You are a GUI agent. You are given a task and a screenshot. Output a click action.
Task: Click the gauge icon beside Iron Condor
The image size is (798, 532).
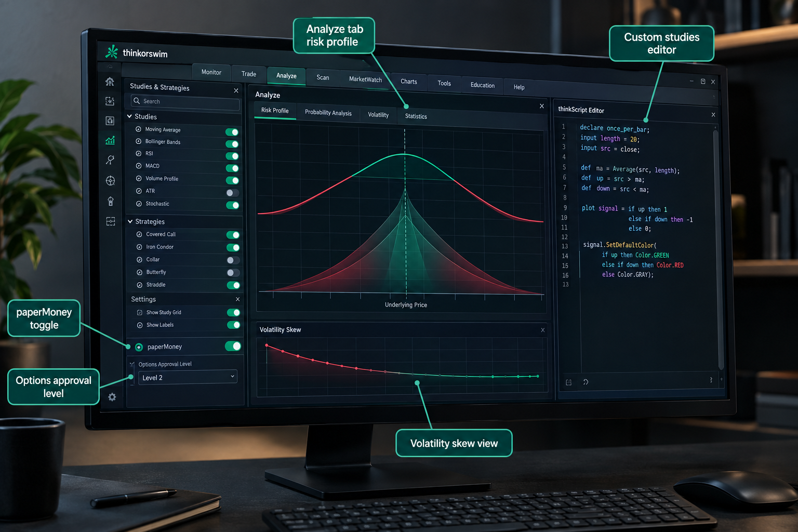coord(139,247)
